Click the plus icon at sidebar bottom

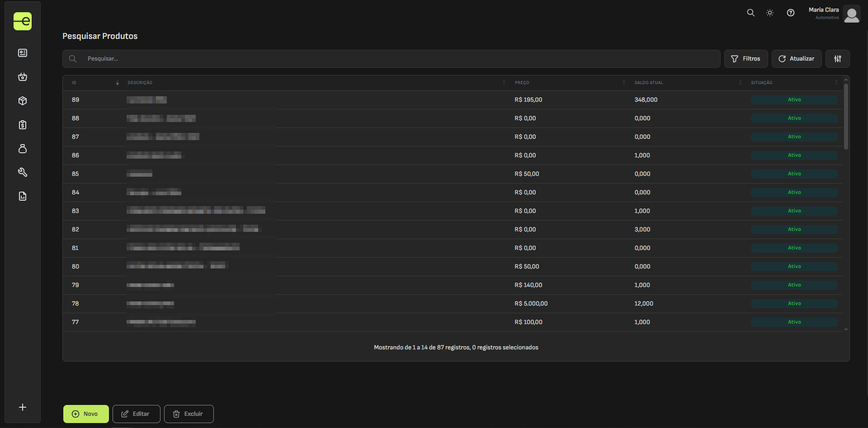tap(23, 407)
